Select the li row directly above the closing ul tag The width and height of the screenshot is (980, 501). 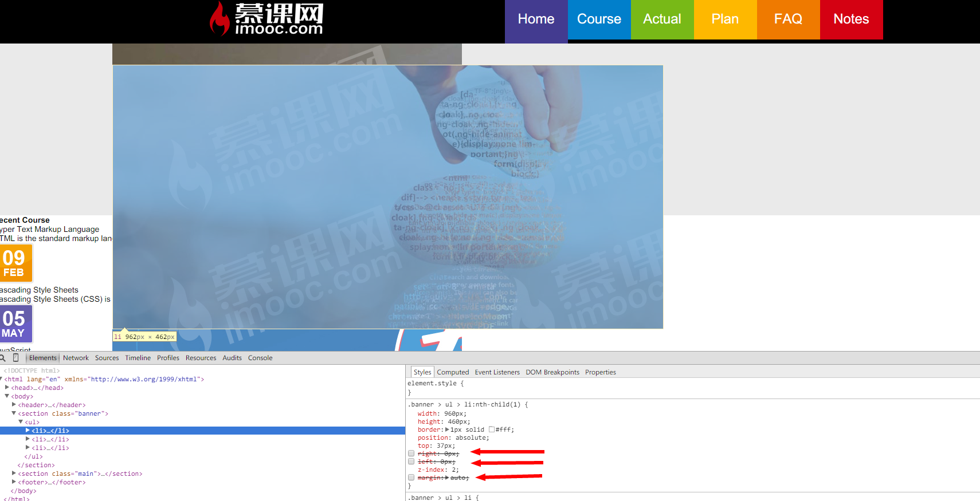[x=202, y=448]
